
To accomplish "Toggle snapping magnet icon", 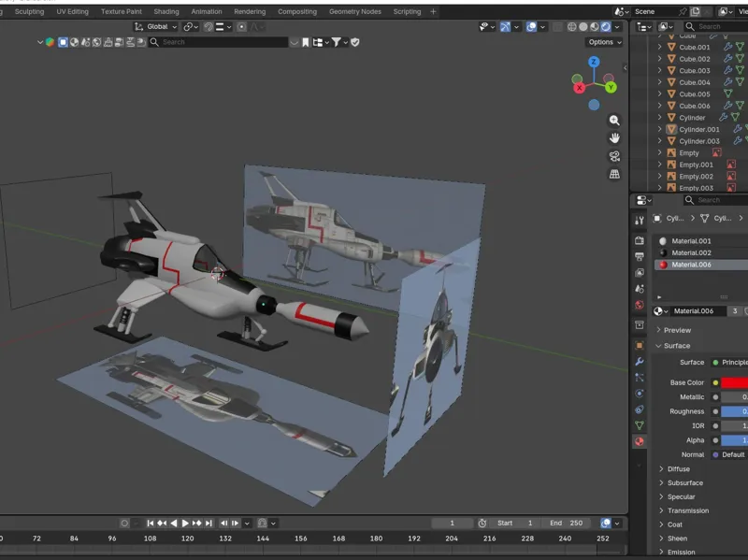I will pyautogui.click(x=208, y=27).
